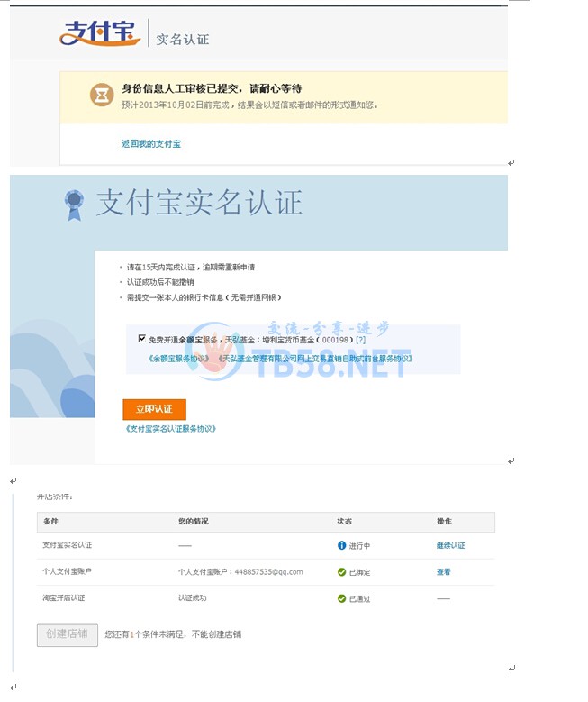
Task: Click the 支付宝实名认证 banner title
Action: pyautogui.click(x=200, y=203)
